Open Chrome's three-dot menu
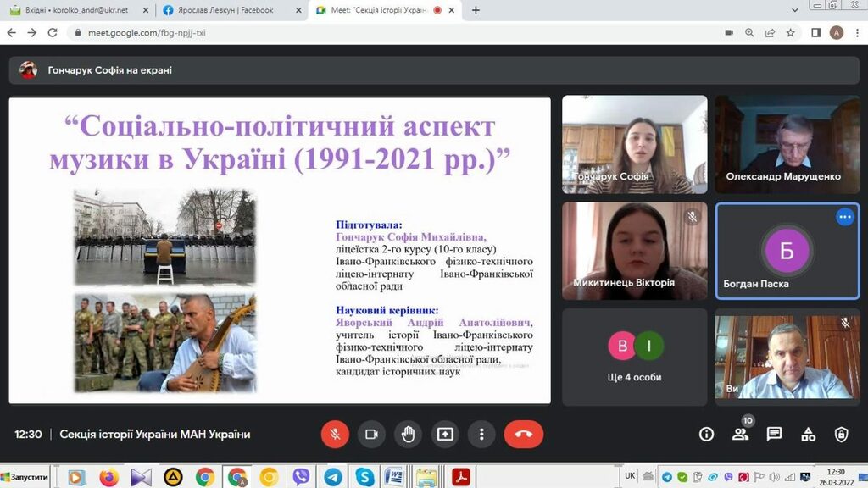Viewport: 868px width, 488px height. coord(856,33)
